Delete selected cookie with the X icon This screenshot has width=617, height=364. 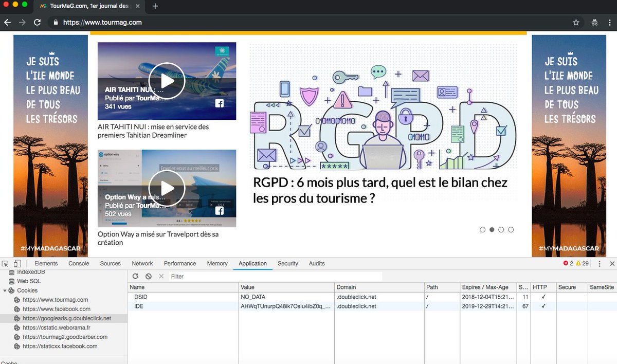[x=161, y=276]
